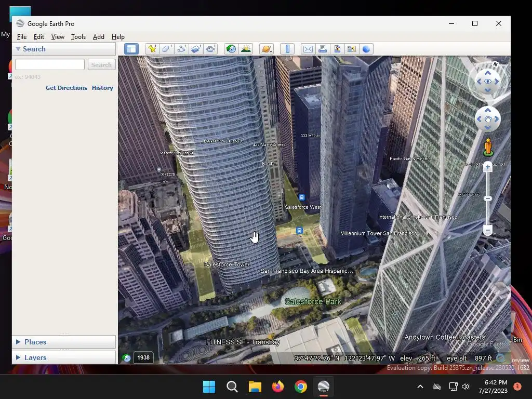Select the Add Polygon tool
532x399 pixels.
click(167, 49)
